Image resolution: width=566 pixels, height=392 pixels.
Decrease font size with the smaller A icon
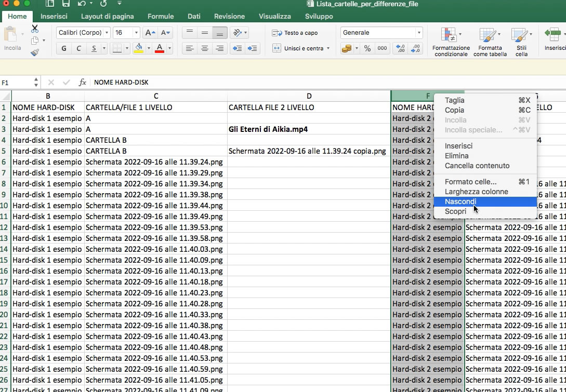pos(165,33)
